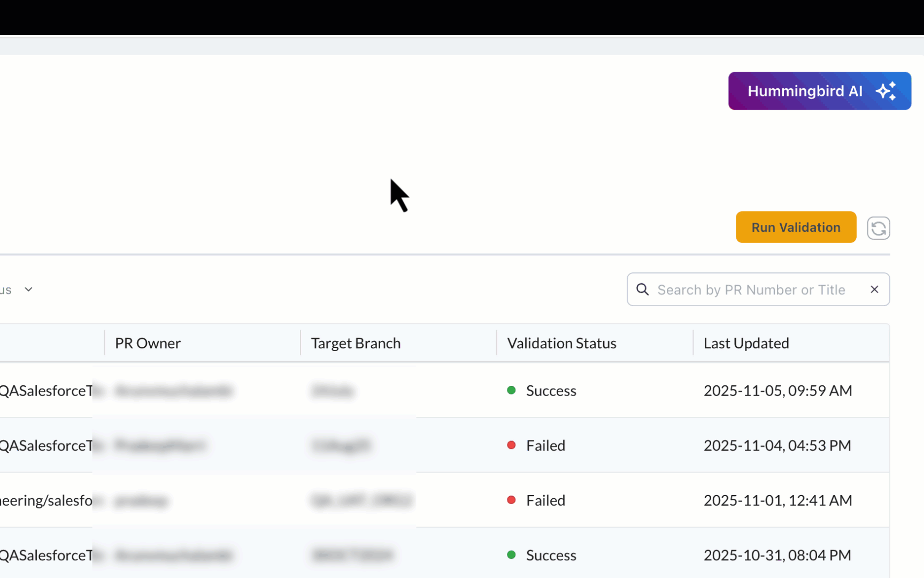Sort by Target Branch column header
The width and height of the screenshot is (924, 578).
[356, 343]
